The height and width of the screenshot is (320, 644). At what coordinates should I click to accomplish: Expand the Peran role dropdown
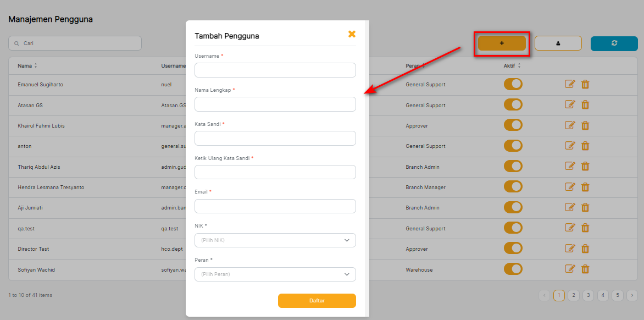click(x=275, y=274)
